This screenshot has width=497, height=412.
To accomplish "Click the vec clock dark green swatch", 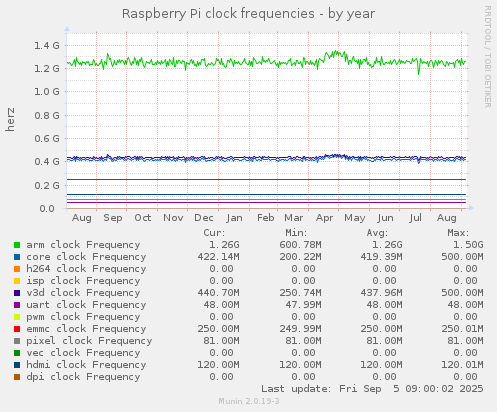I will pyautogui.click(x=17, y=353).
